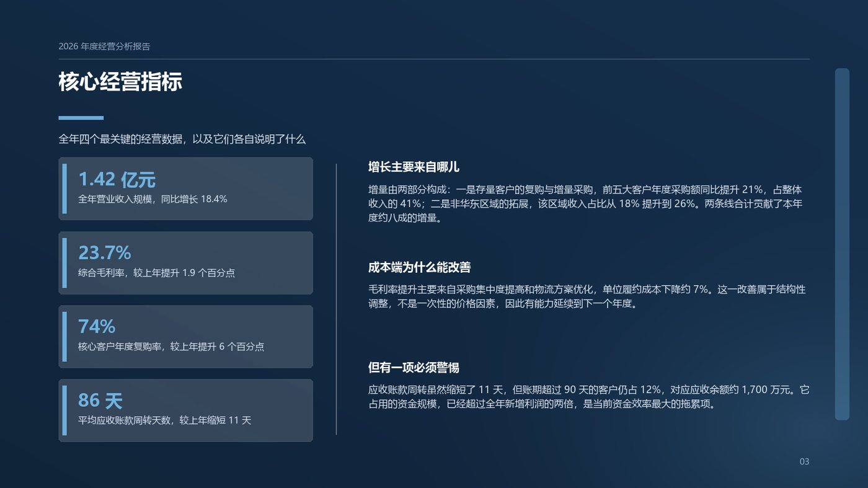Select the "74%" repurchase rate figure

[97, 326]
